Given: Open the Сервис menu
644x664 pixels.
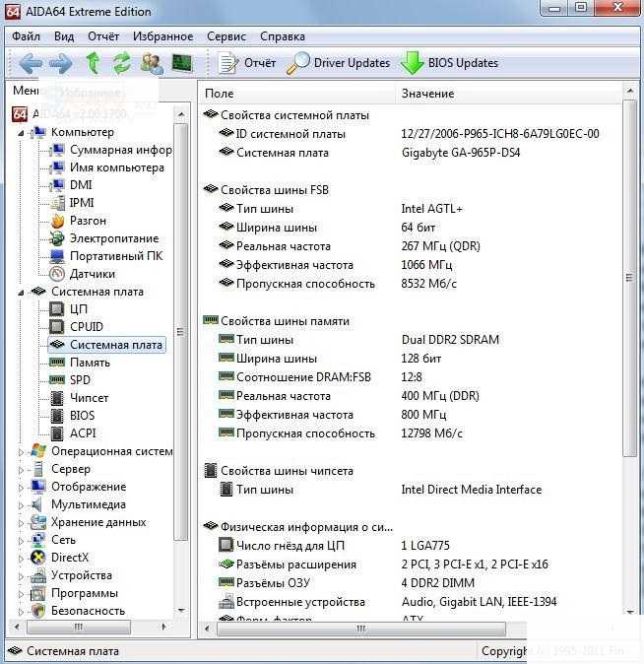Looking at the screenshot, I should 226,36.
